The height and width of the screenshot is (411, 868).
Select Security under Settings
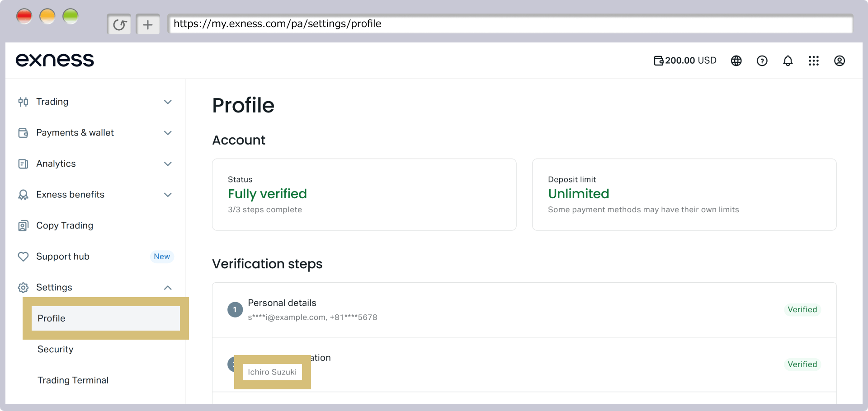(55, 349)
